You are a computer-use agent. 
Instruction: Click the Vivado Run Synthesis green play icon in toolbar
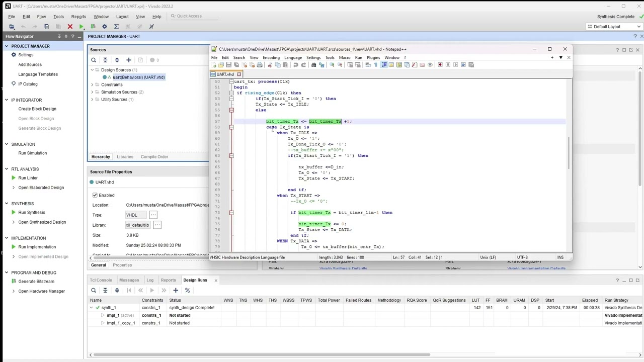click(x=81, y=27)
